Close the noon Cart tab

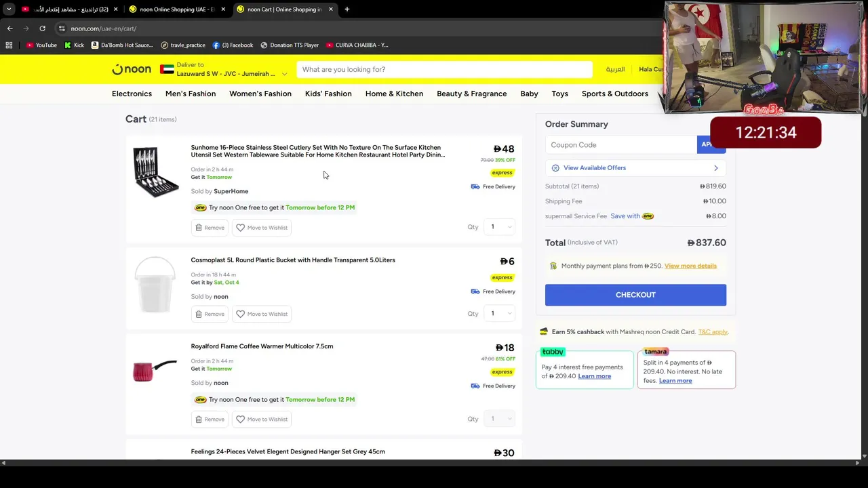click(x=331, y=9)
